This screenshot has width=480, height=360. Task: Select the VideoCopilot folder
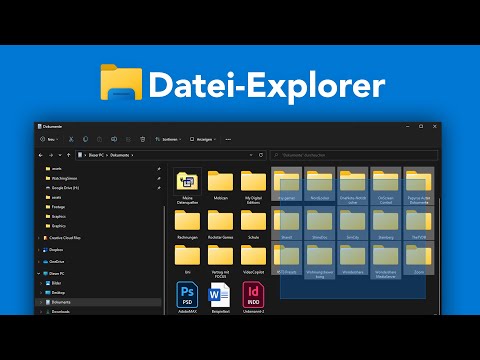click(x=253, y=259)
